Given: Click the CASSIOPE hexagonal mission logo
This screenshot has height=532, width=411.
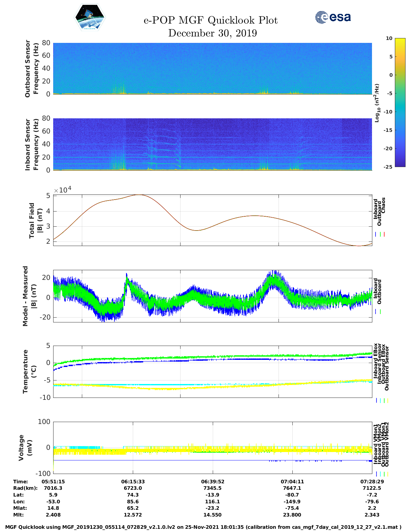Looking at the screenshot, I should 90,18.
